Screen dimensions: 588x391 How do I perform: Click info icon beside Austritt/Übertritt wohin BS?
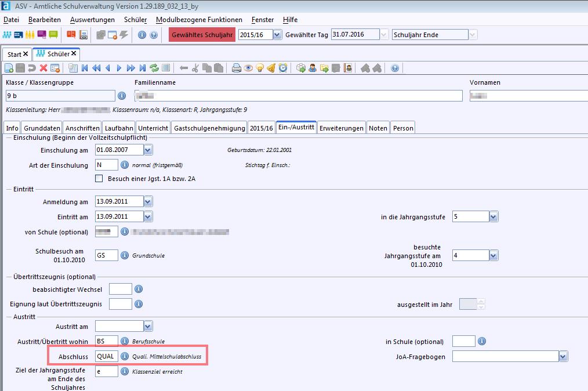coord(125,341)
